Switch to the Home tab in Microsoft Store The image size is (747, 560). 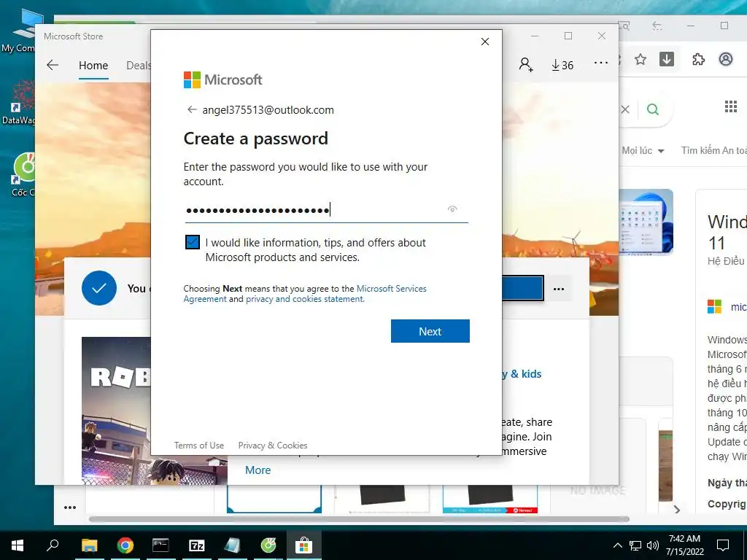point(93,65)
